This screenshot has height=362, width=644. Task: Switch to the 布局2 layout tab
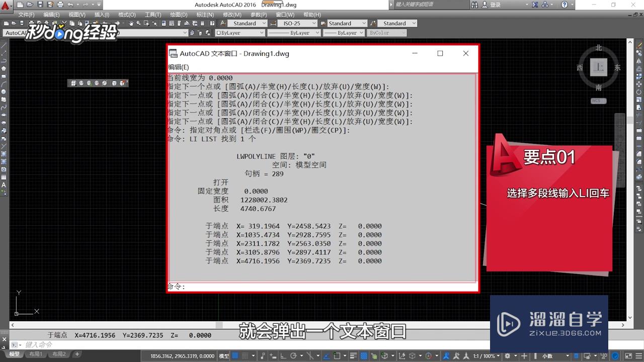(58, 354)
